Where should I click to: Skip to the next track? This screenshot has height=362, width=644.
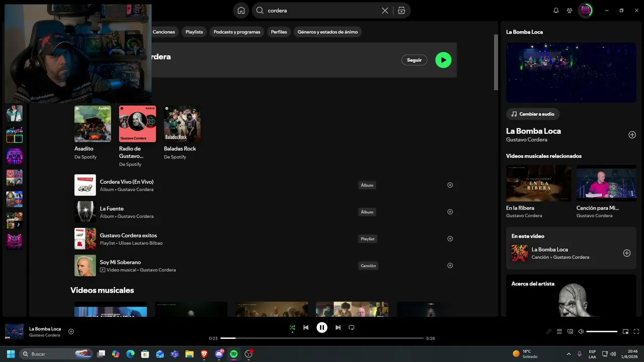(x=338, y=327)
